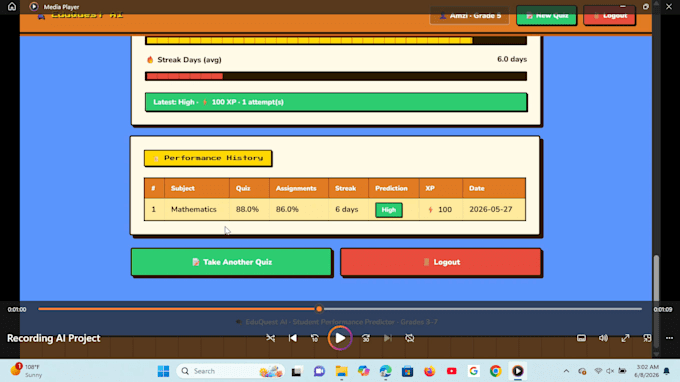
Task: Open the weather widget showing 108°F
Action: click(x=26, y=371)
